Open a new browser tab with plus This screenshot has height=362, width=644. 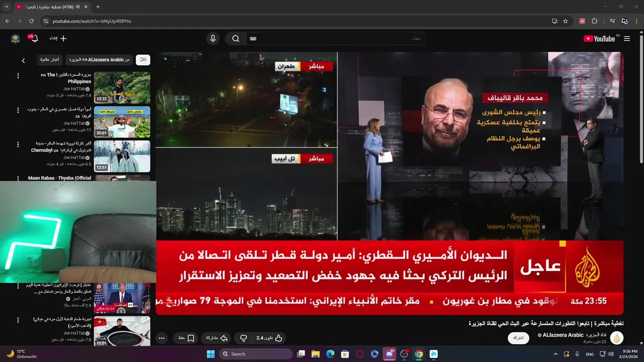point(98,7)
